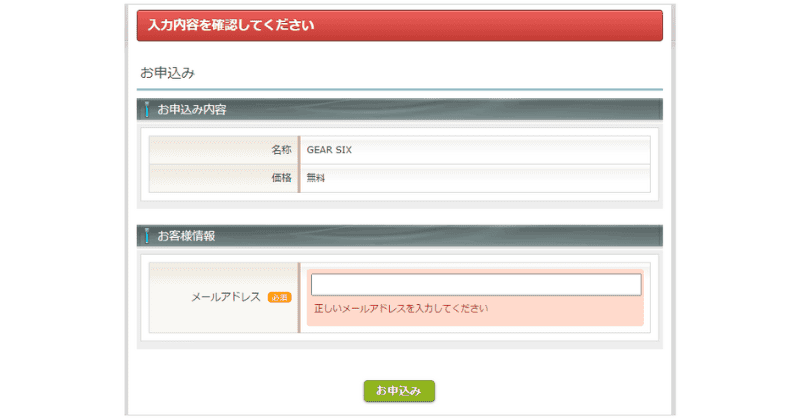Click the empty area right of GEAR SIX
Screen dimensions: 800x420
click(x=500, y=150)
